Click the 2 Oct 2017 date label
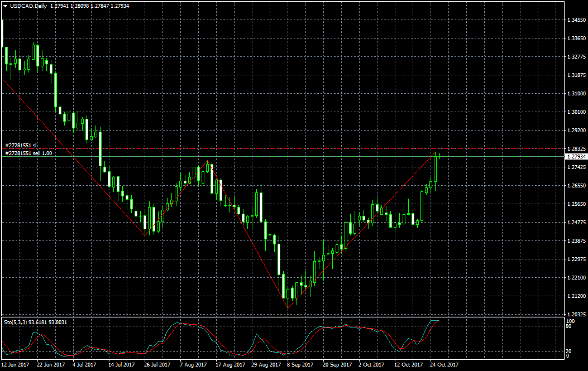This screenshot has width=588, height=371. click(x=371, y=365)
